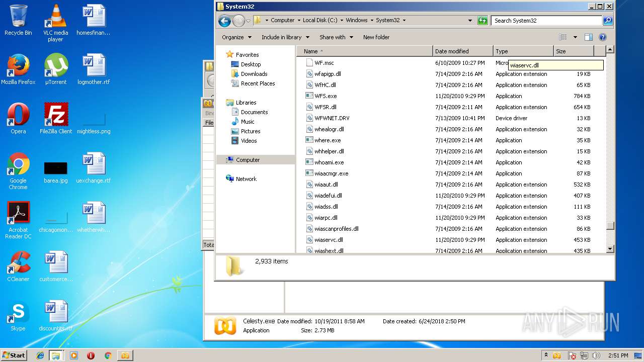Show the preview pane button
This screenshot has width=644, height=362.
[x=589, y=37]
